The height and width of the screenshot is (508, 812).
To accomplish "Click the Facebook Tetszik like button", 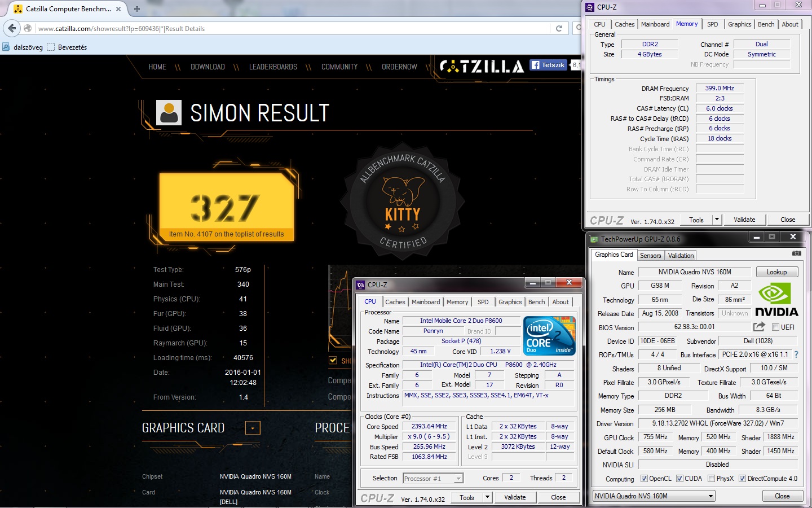I will pos(548,65).
